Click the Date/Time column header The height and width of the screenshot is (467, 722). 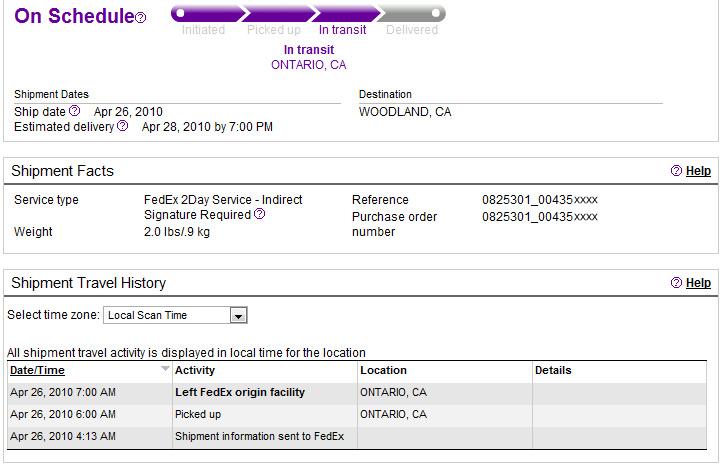[38, 370]
